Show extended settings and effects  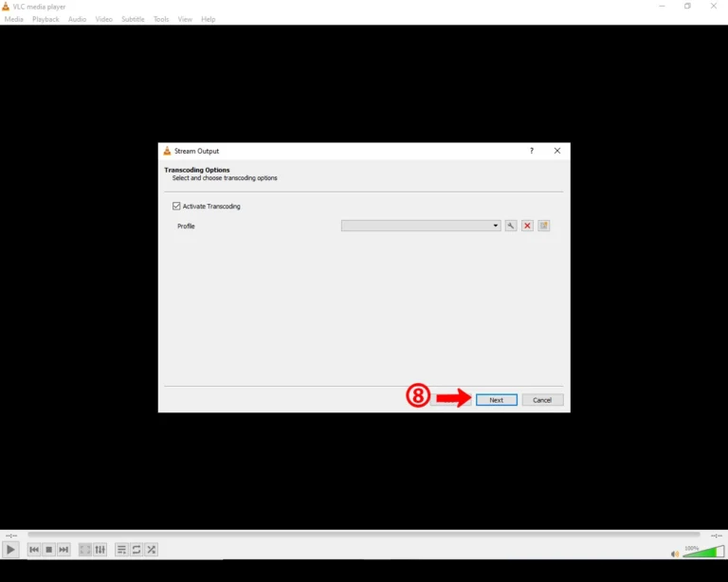pyautogui.click(x=100, y=550)
